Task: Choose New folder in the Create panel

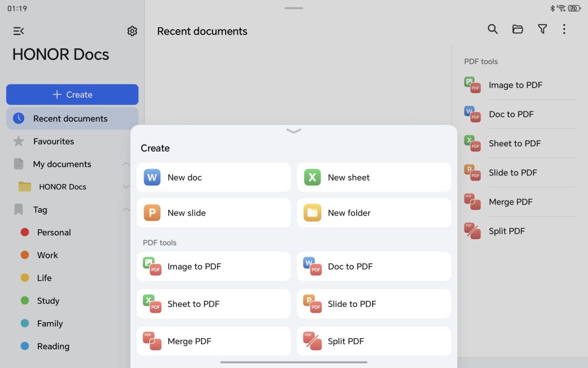Action: pyautogui.click(x=373, y=213)
